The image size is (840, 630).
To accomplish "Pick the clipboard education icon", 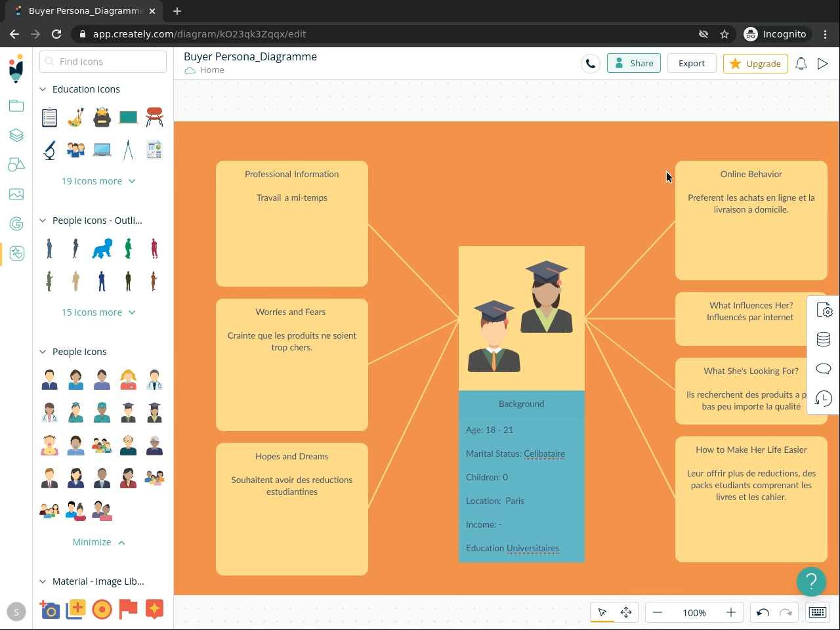I will (49, 117).
